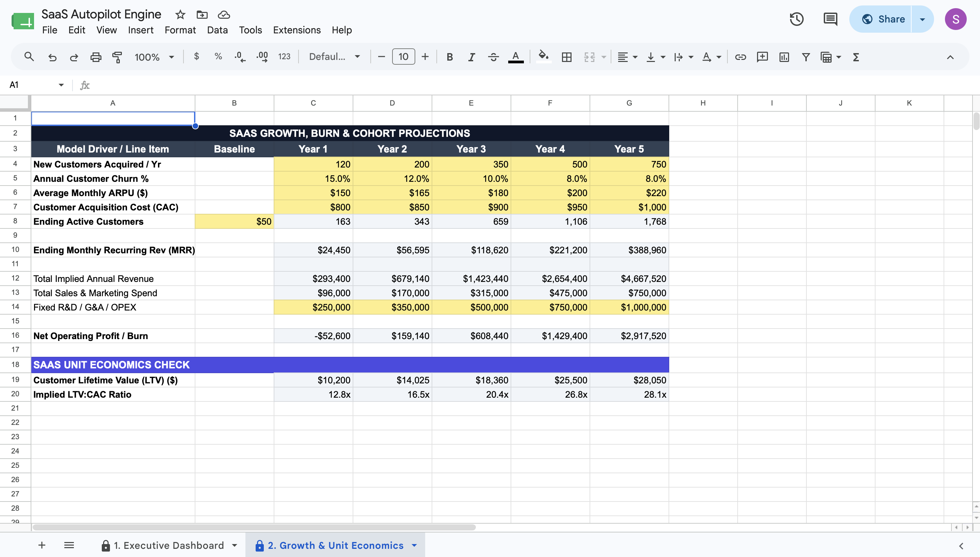Star the SaaS Autopilot Engine document
The height and width of the screenshot is (557, 980).
pyautogui.click(x=180, y=15)
